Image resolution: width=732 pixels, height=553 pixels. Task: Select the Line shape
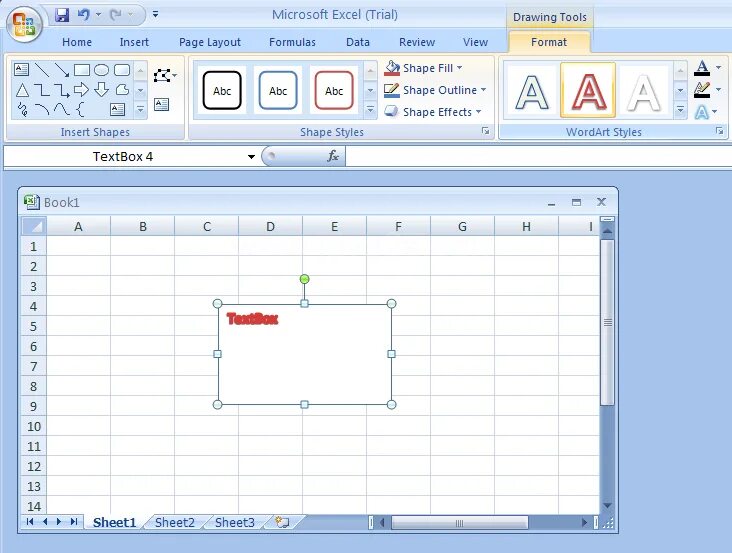point(42,70)
